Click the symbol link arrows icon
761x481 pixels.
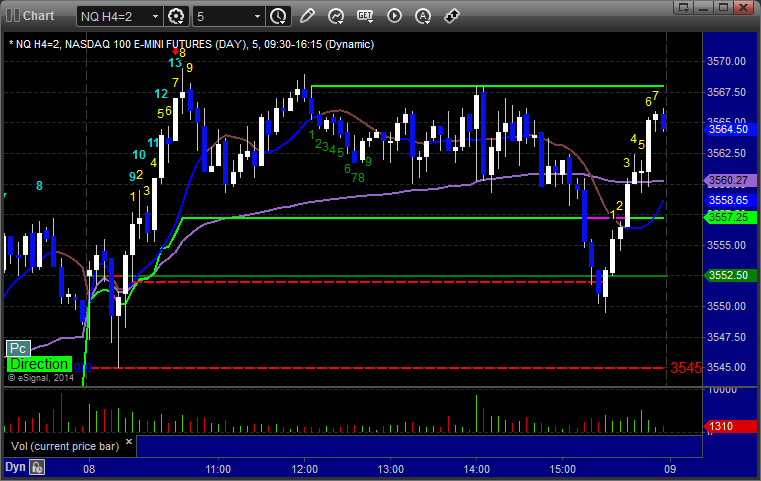coord(452,16)
